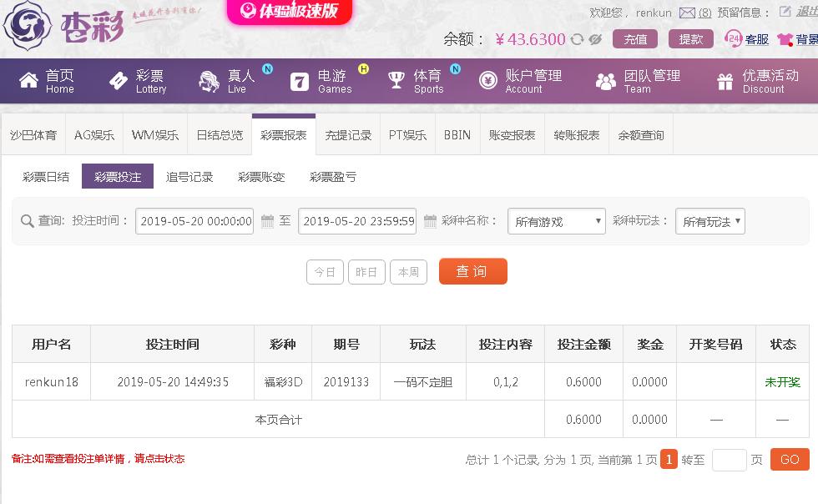818x504 pixels.
Task: Click the Games slot icon
Action: (x=300, y=82)
